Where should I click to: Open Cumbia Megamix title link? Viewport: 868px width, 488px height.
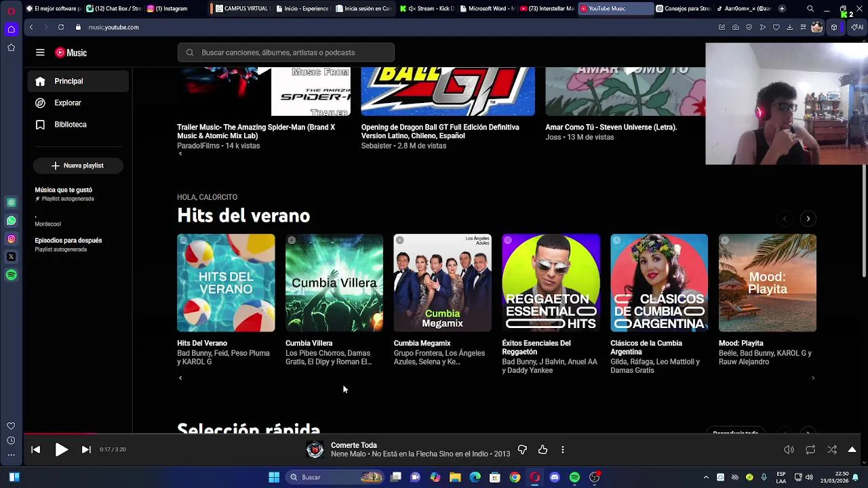click(x=422, y=344)
